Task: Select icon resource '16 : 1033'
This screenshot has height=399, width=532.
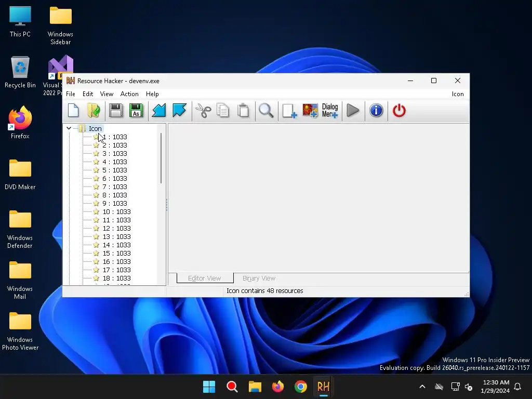Action: pos(117,262)
